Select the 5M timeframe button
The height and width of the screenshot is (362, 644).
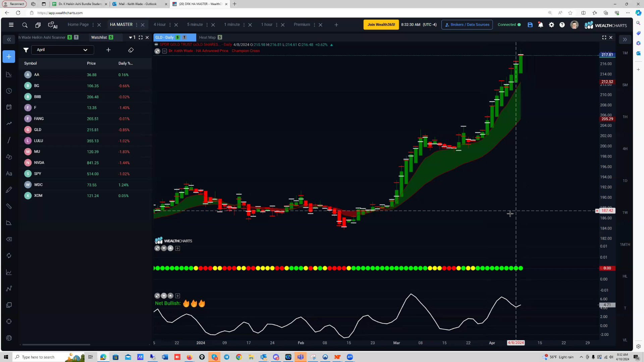tap(625, 85)
